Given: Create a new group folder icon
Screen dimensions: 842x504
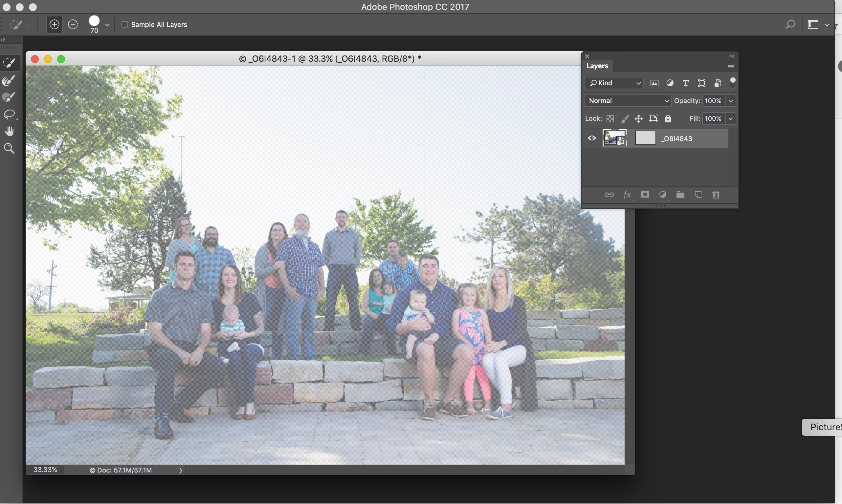Looking at the screenshot, I should point(680,195).
